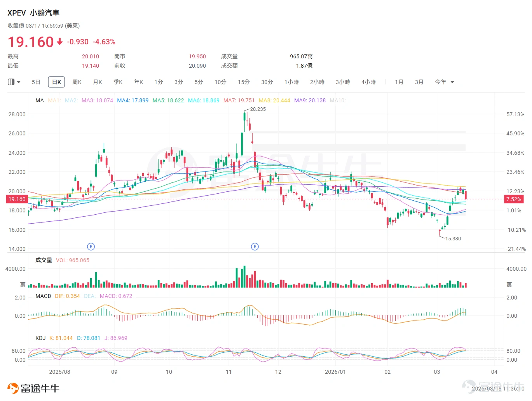Click the XPEV 小鵬汽車 stock title
This screenshot has width=532, height=401.
[x=33, y=13]
